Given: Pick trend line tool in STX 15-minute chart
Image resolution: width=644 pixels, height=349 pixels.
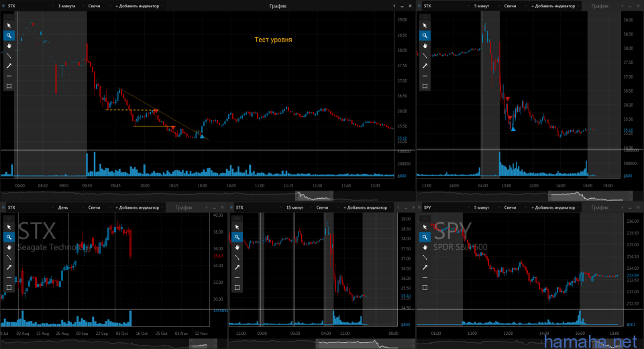Looking at the screenshot, I should tap(237, 257).
